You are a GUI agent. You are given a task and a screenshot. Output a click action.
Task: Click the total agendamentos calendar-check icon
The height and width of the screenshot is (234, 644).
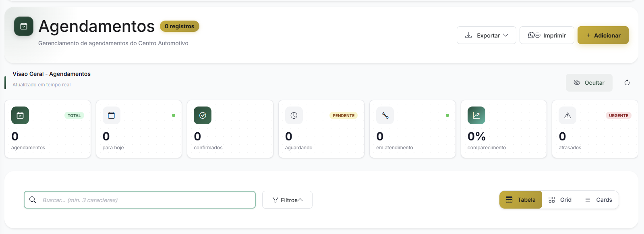(20, 115)
